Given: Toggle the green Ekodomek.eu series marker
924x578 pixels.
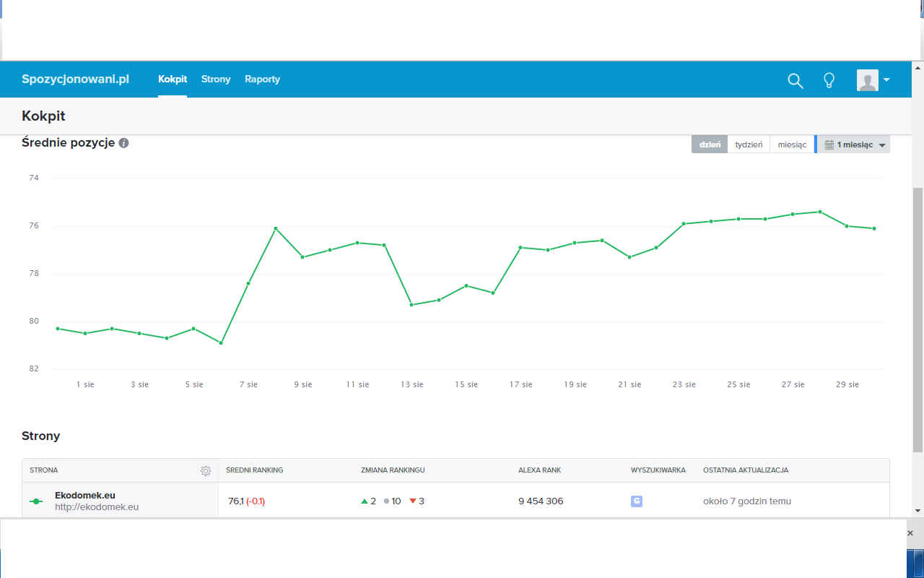Looking at the screenshot, I should tap(36, 501).
